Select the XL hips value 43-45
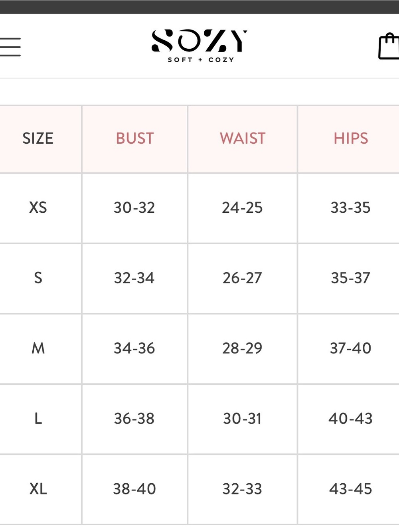Screen dimensions: 399x532 click(x=351, y=488)
